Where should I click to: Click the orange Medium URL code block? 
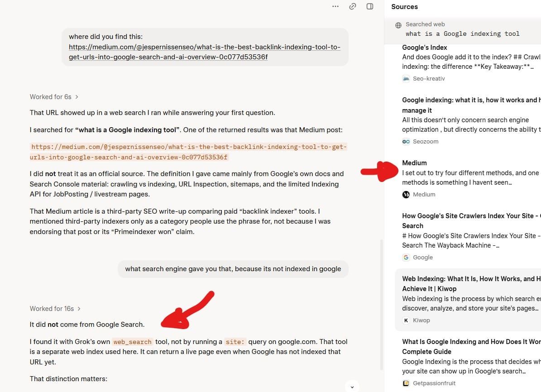188,152
